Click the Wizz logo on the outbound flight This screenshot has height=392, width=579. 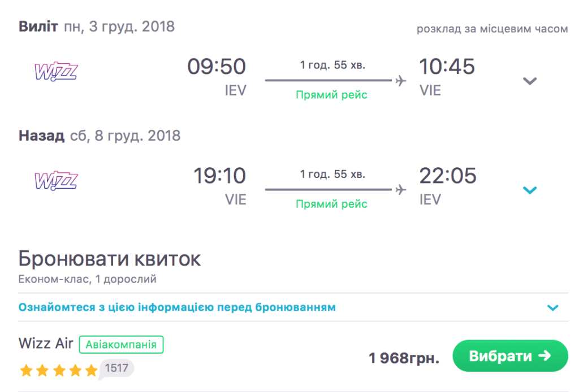pos(55,71)
